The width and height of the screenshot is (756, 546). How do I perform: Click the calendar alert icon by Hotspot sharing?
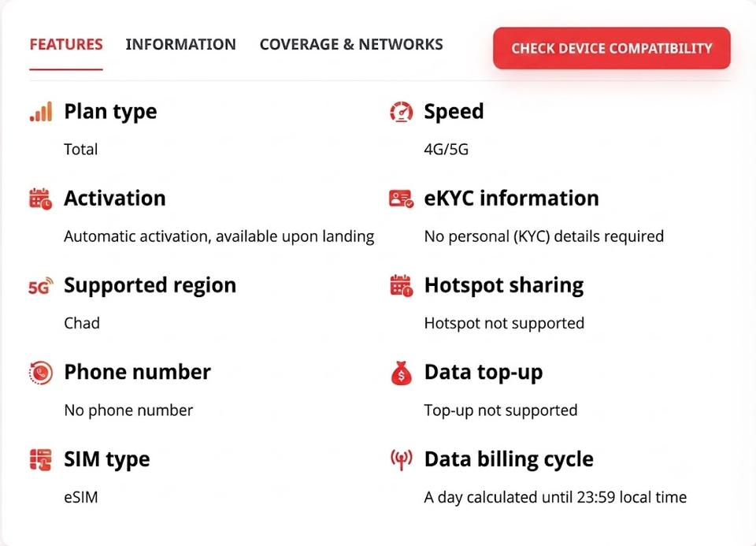click(x=401, y=285)
